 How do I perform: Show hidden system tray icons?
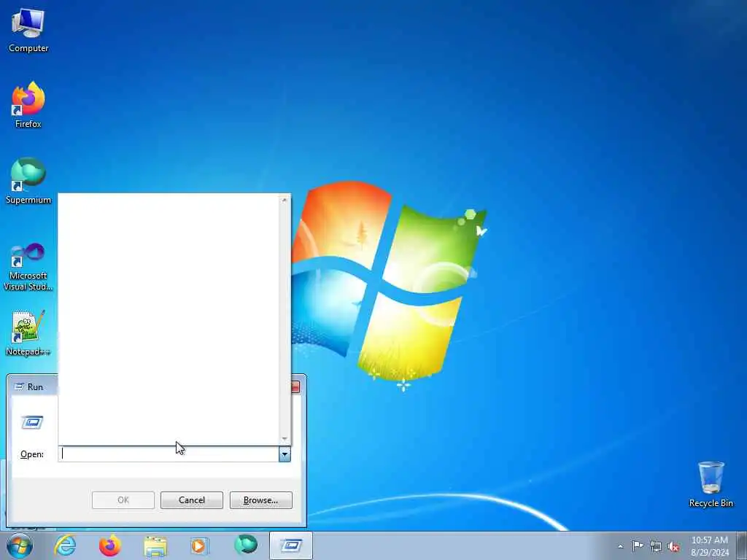(x=620, y=546)
